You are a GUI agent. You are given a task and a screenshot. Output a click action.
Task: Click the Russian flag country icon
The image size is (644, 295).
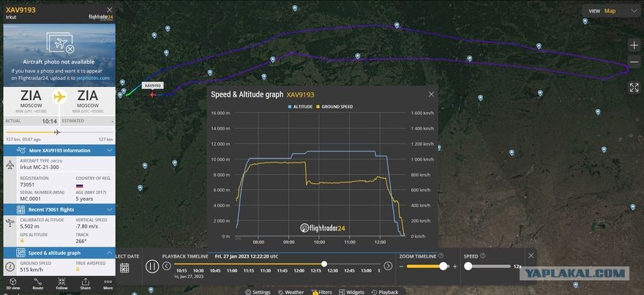pos(80,186)
